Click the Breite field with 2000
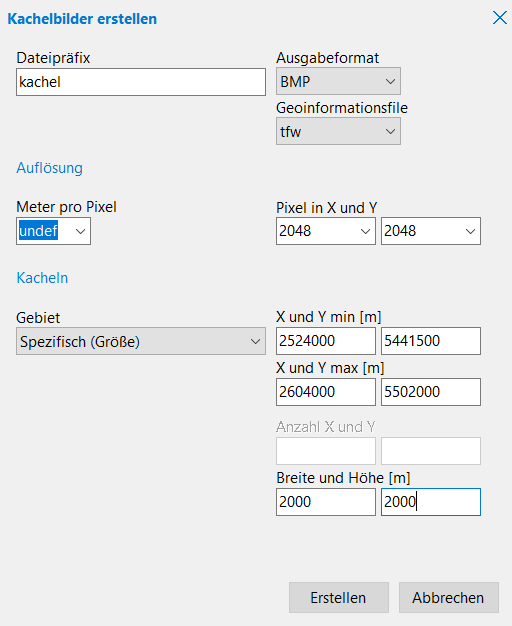This screenshot has height=626, width=512. pos(326,502)
